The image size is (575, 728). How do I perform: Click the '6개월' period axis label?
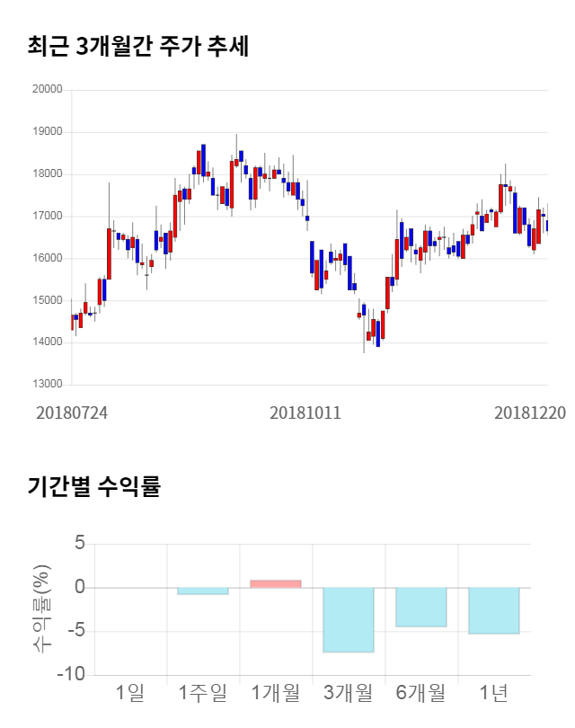pyautogui.click(x=421, y=693)
